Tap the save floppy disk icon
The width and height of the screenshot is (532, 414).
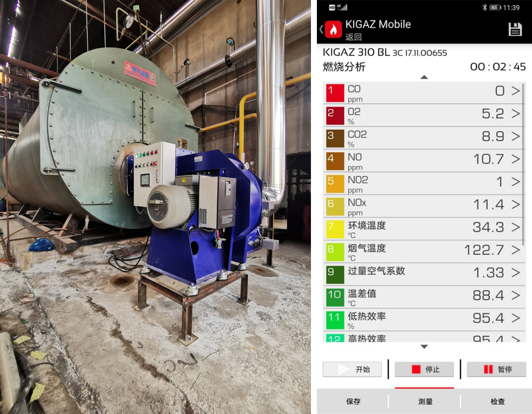click(x=515, y=29)
